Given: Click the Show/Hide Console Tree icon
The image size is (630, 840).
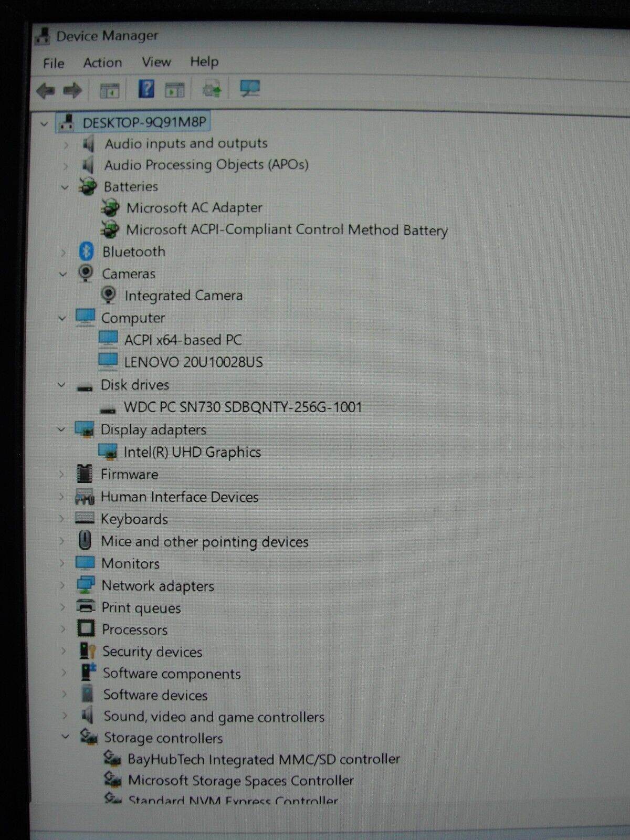Looking at the screenshot, I should click(x=110, y=91).
